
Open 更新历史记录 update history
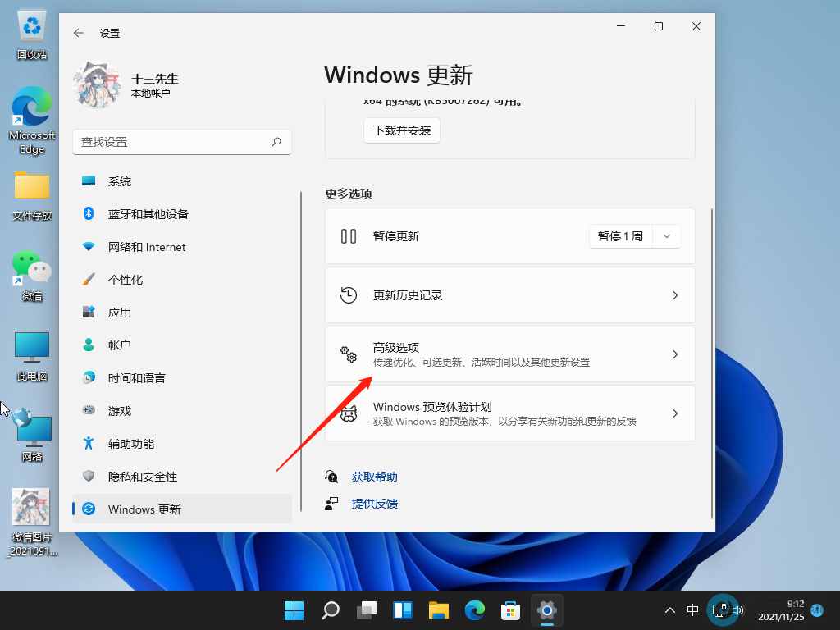pyautogui.click(x=510, y=294)
